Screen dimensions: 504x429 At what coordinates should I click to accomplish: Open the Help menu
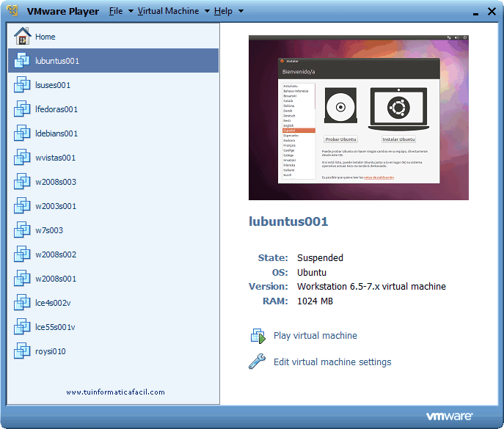[223, 11]
